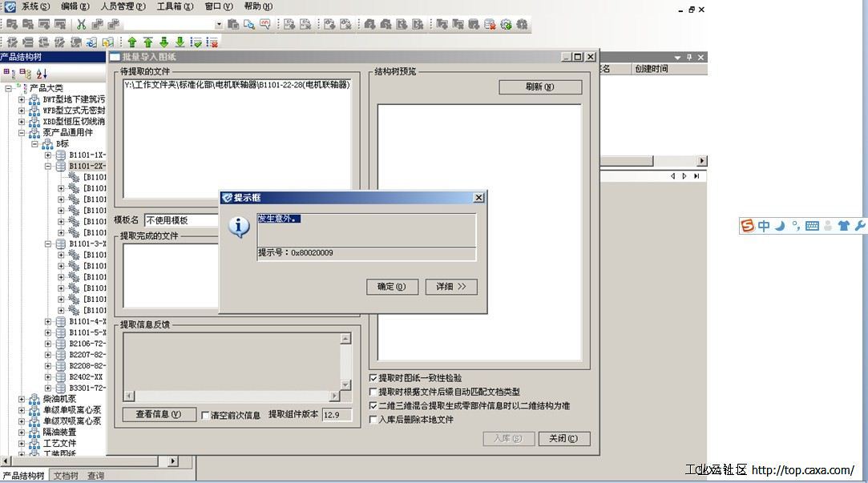Click the blue document icon in second toolbar row
The image size is (868, 483).
pyautogui.click(x=92, y=42)
